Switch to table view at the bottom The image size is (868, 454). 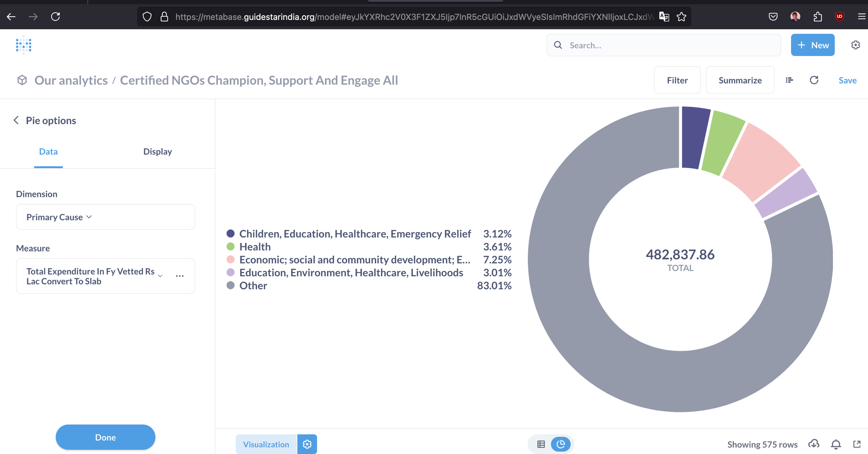(541, 444)
